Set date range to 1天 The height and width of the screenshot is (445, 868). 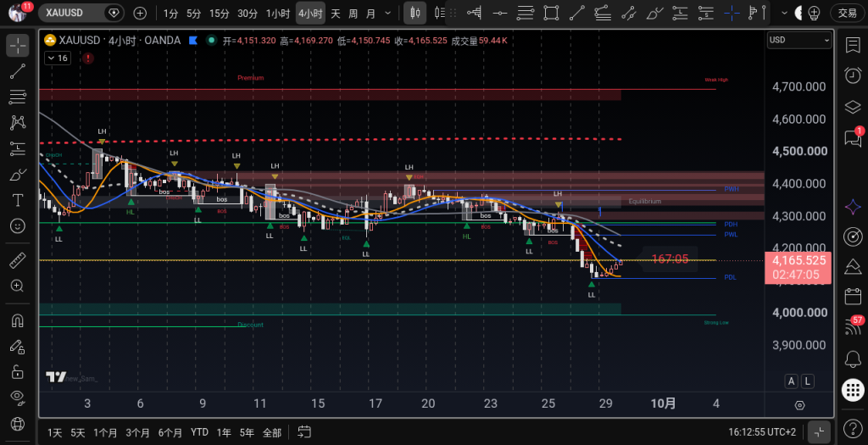[55, 432]
